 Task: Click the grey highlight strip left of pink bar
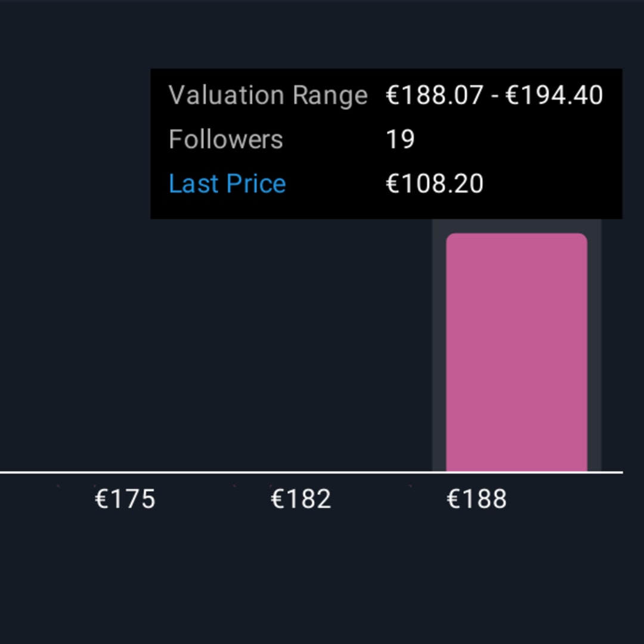(439, 346)
